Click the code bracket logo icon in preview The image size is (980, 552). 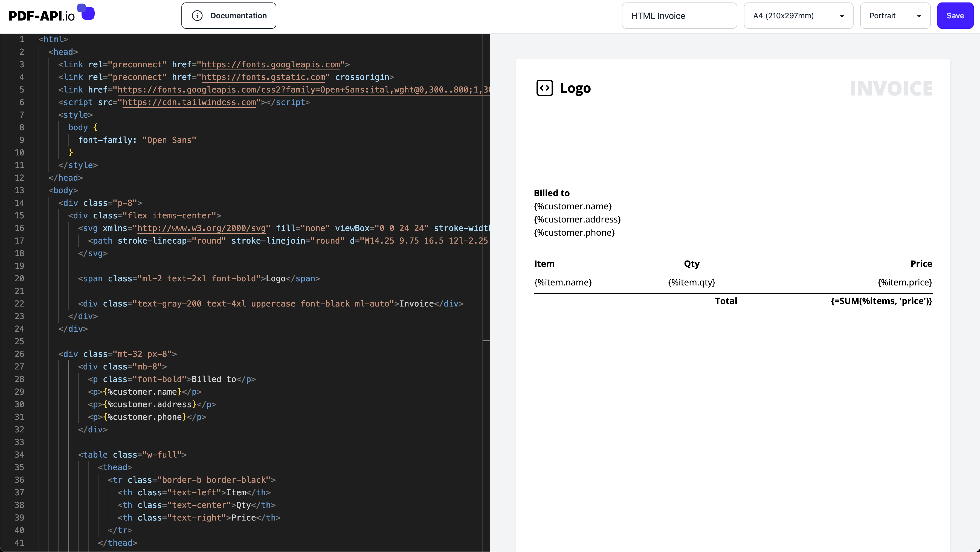[x=544, y=88]
